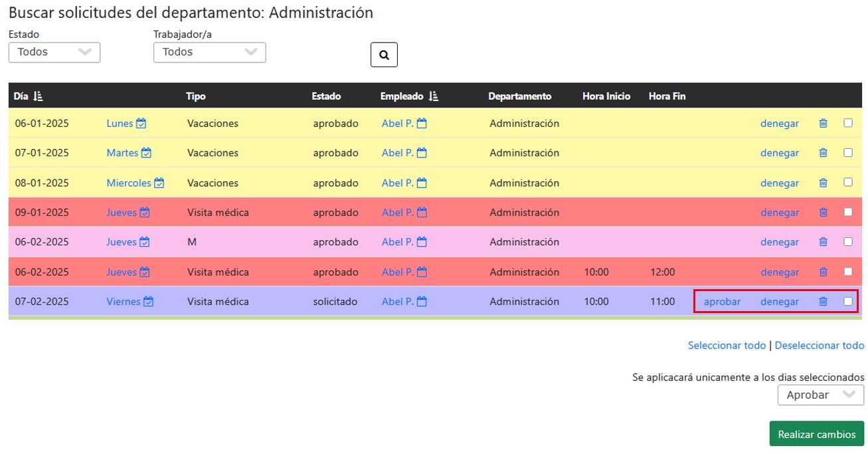The width and height of the screenshot is (868, 454).
Task: Tick the checkbox for 06-01-2025 row
Action: pyautogui.click(x=848, y=123)
